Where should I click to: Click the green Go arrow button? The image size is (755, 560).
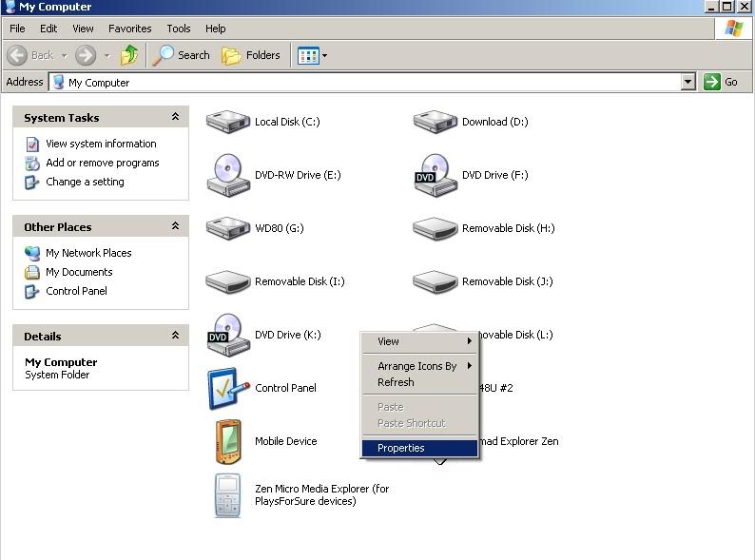tap(711, 82)
